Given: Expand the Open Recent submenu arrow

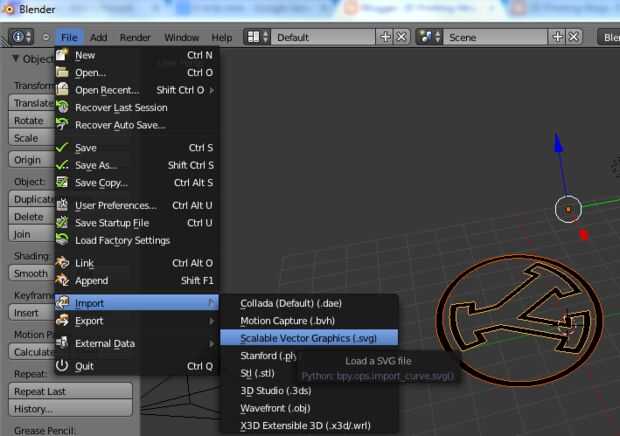Looking at the screenshot, I should [x=212, y=90].
